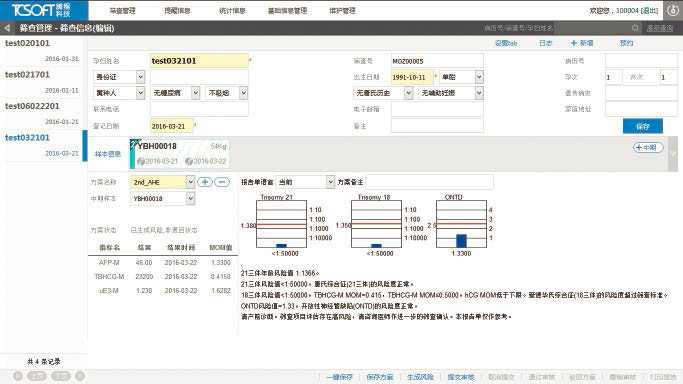683x384 pixels.
Task: Click the name field containing test032101
Action: click(x=199, y=61)
